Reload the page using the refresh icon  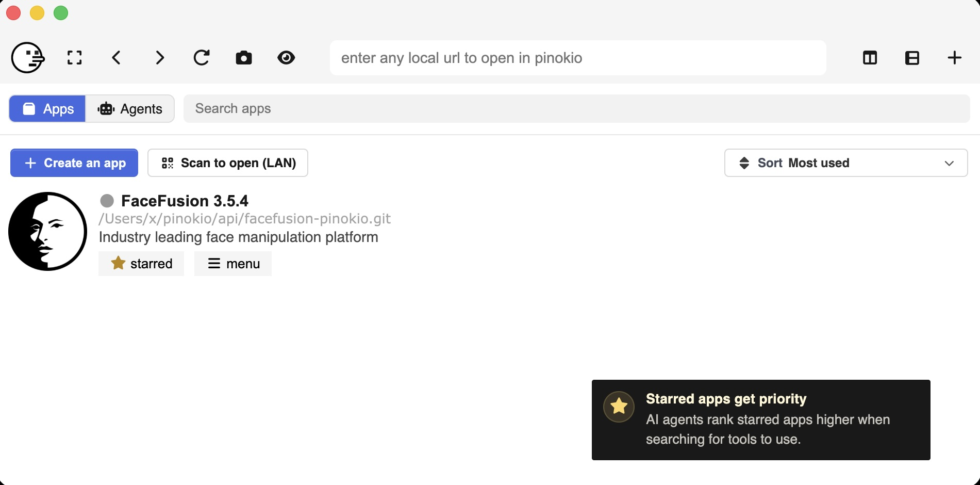click(x=202, y=58)
